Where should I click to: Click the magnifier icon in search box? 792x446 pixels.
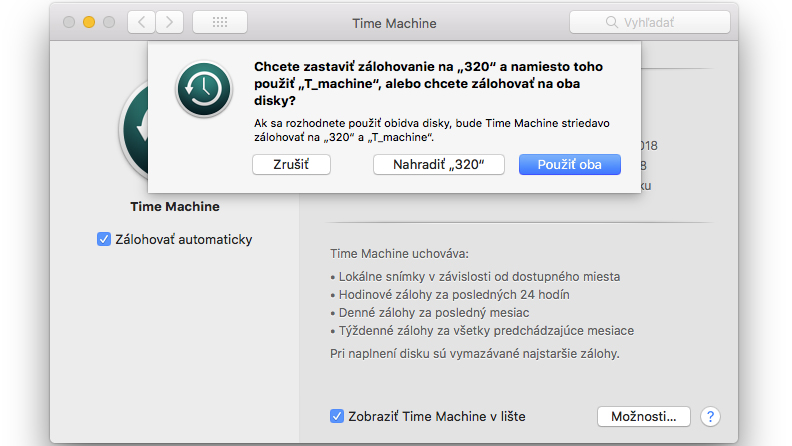point(611,22)
